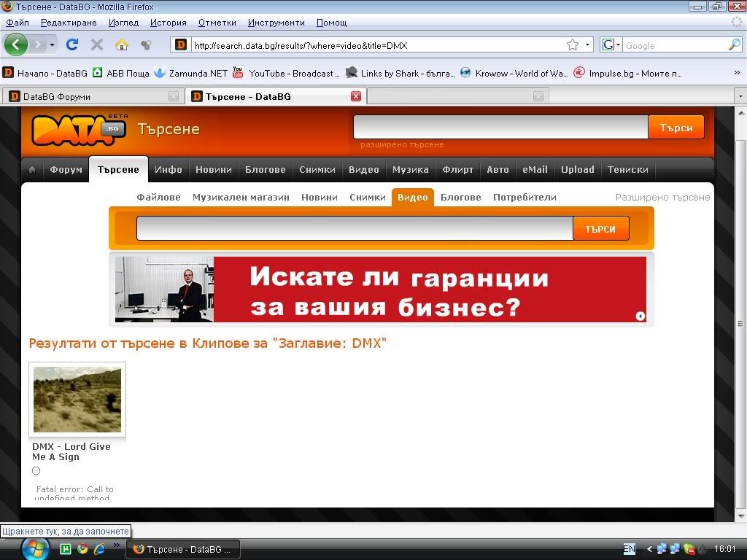
Task: Open the YouTube - Broadcast bookmark
Action: pyautogui.click(x=286, y=73)
